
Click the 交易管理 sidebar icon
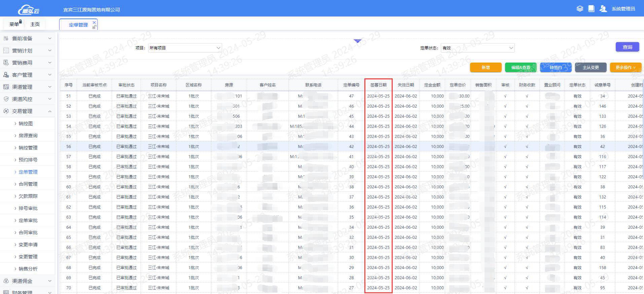6,111
